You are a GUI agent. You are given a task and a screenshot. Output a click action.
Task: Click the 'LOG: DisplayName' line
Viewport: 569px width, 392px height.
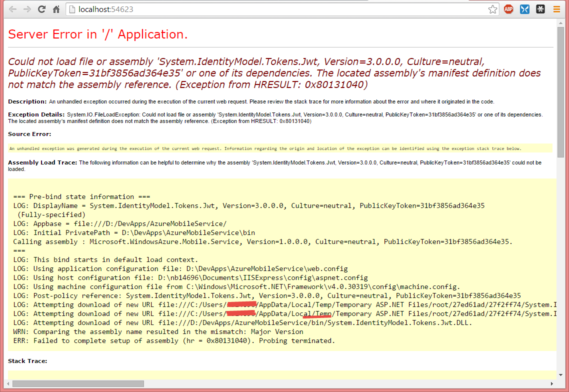click(x=248, y=206)
